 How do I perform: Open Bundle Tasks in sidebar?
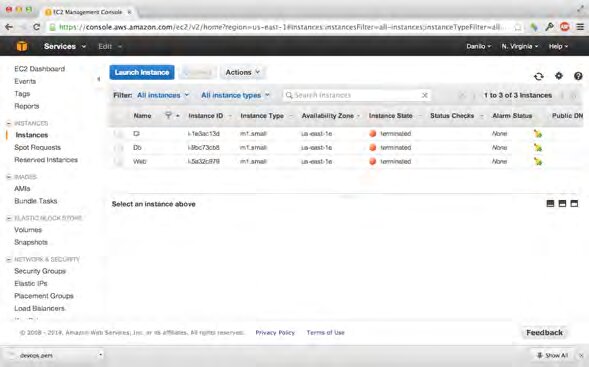[x=36, y=201]
